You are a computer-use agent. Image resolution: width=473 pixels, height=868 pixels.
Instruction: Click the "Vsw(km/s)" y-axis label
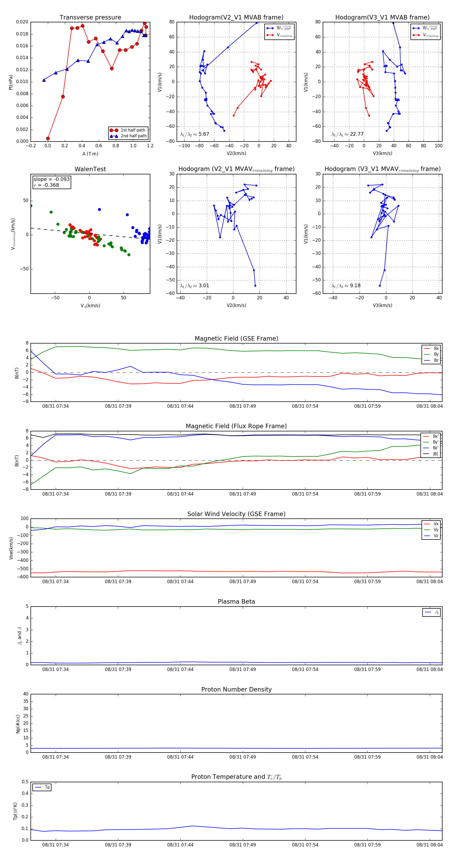click(x=11, y=548)
